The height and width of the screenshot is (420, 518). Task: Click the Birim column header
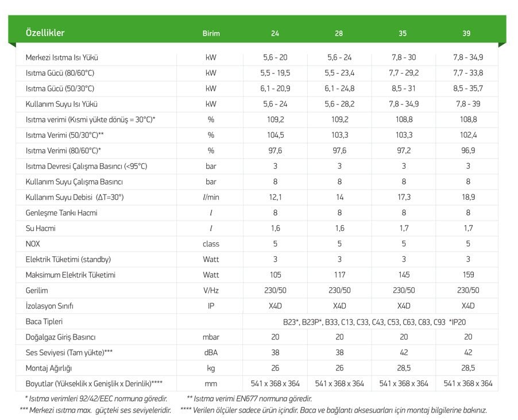(211, 33)
